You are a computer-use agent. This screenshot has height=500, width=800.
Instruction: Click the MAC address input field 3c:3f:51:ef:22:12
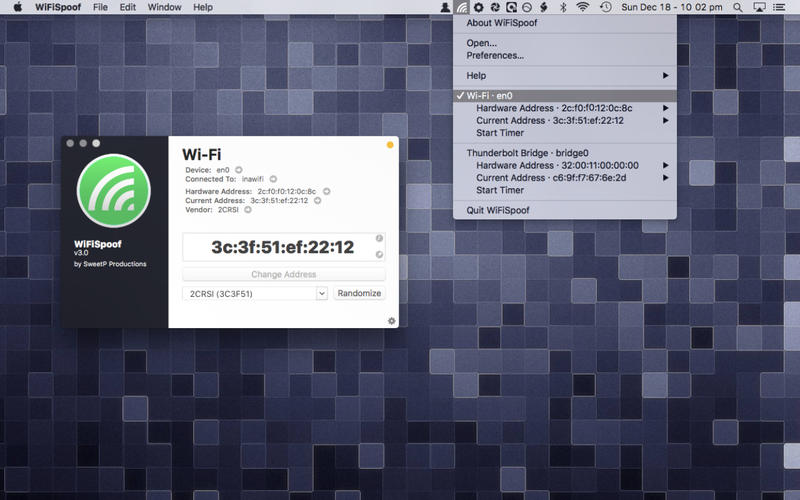pyautogui.click(x=283, y=247)
